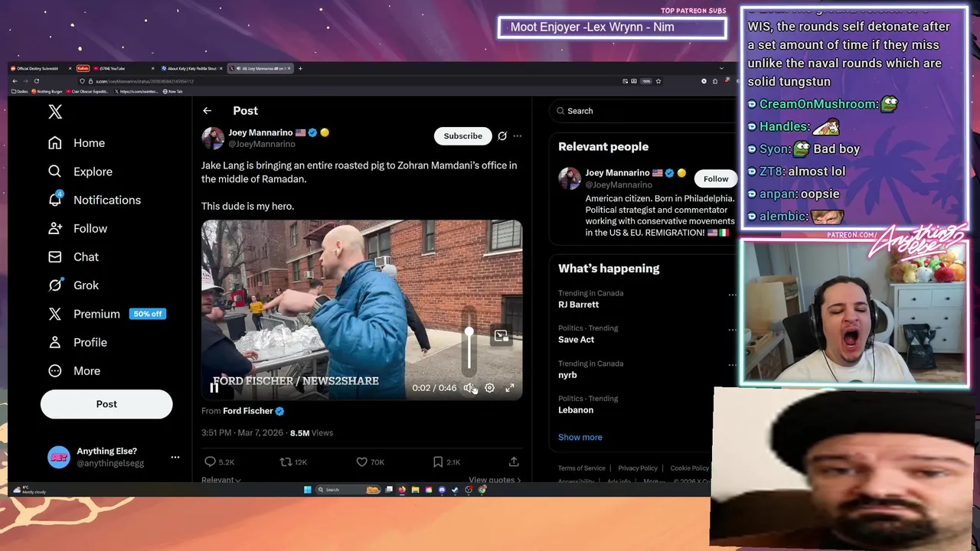
Task: Open video settings gear icon
Action: [x=490, y=388]
